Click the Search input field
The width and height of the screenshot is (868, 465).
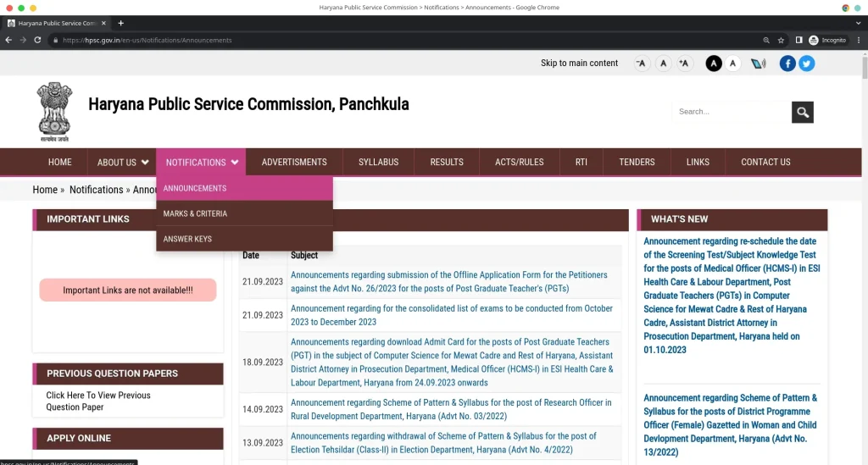click(x=732, y=112)
